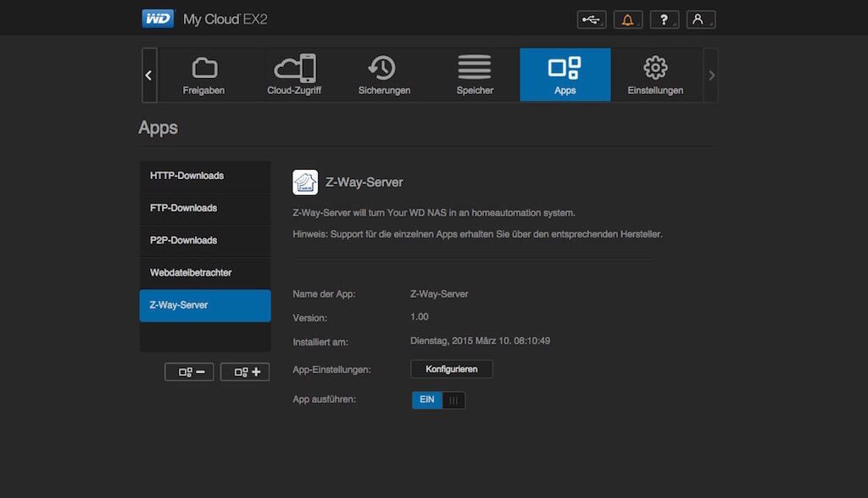Select FTP-Downloads in the app list

[x=205, y=209]
